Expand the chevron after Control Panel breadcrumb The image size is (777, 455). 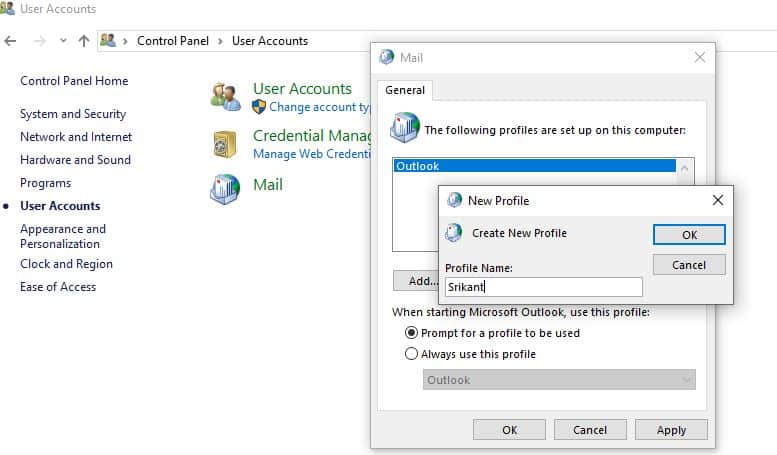[x=221, y=41]
